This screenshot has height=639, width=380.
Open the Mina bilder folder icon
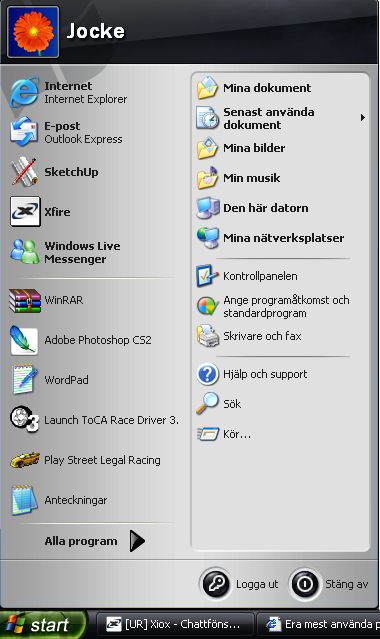click(x=208, y=148)
